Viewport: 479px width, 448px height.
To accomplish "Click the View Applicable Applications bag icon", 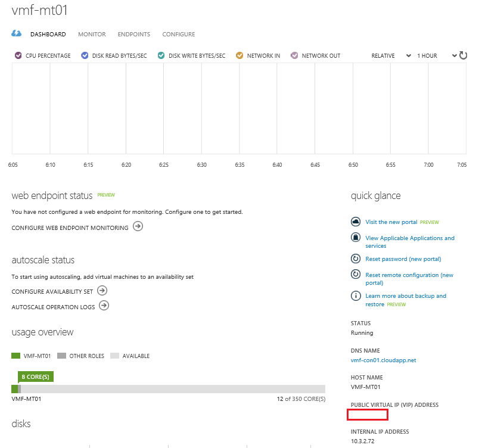I will tap(356, 238).
